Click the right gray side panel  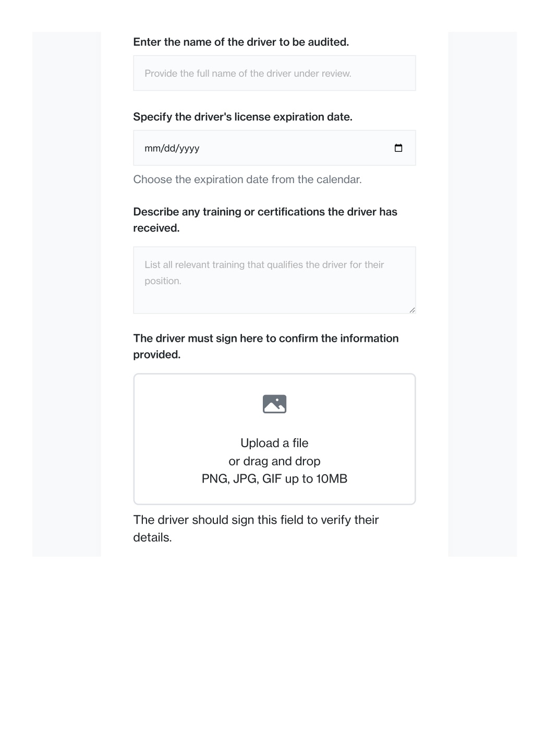(x=482, y=294)
